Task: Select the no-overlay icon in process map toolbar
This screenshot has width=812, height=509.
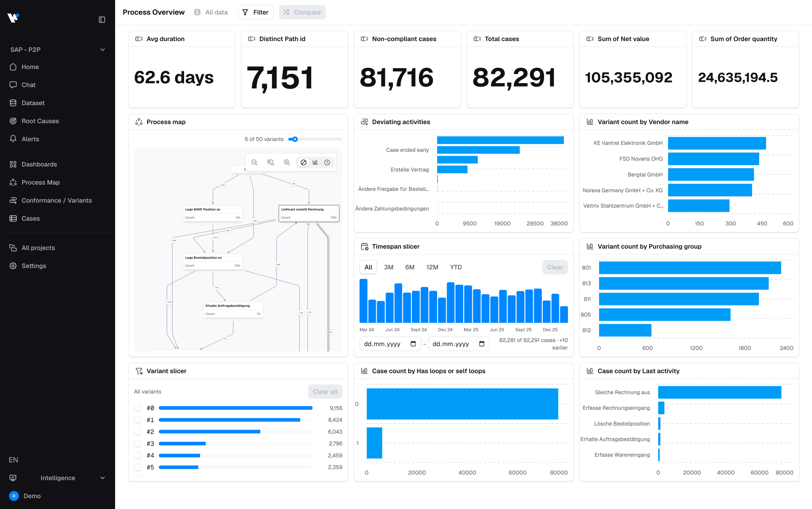Action: click(304, 162)
